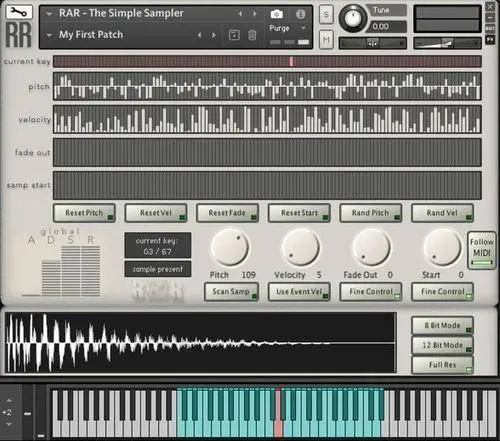
Task: Save snapshot using the floppy disk icon
Action: [x=234, y=35]
